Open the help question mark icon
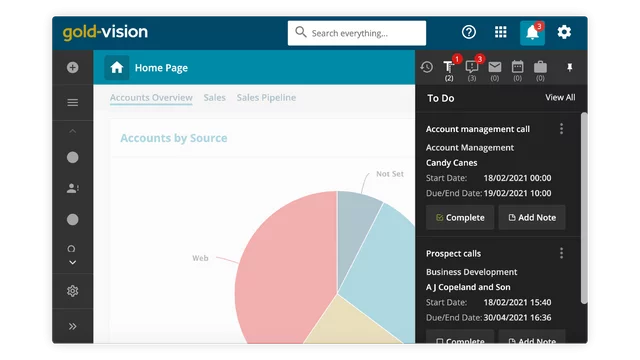Image resolution: width=640 pixels, height=360 pixels. pyautogui.click(x=469, y=32)
